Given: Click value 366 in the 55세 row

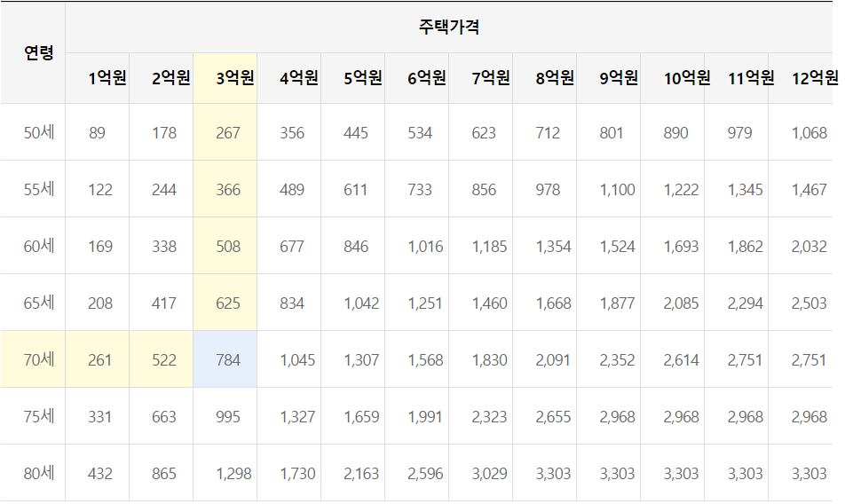Looking at the screenshot, I should [228, 190].
